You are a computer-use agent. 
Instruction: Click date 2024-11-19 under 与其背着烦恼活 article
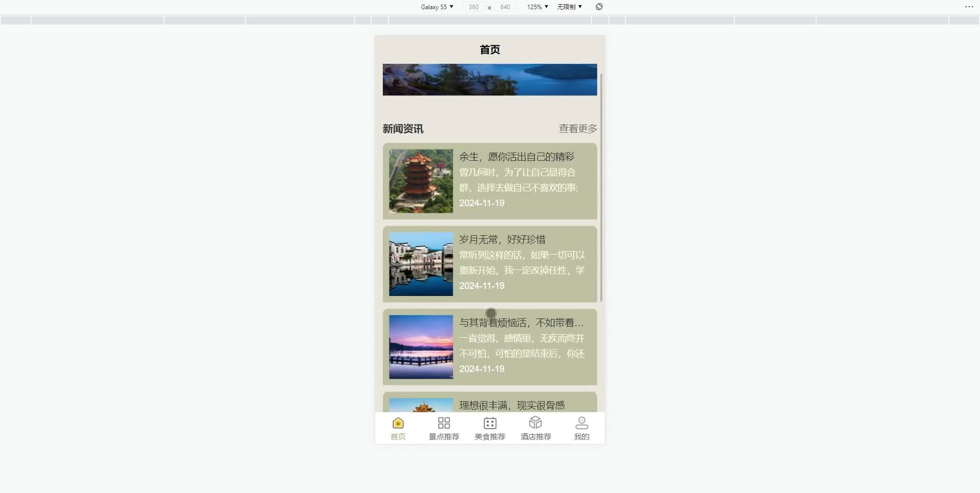point(482,369)
